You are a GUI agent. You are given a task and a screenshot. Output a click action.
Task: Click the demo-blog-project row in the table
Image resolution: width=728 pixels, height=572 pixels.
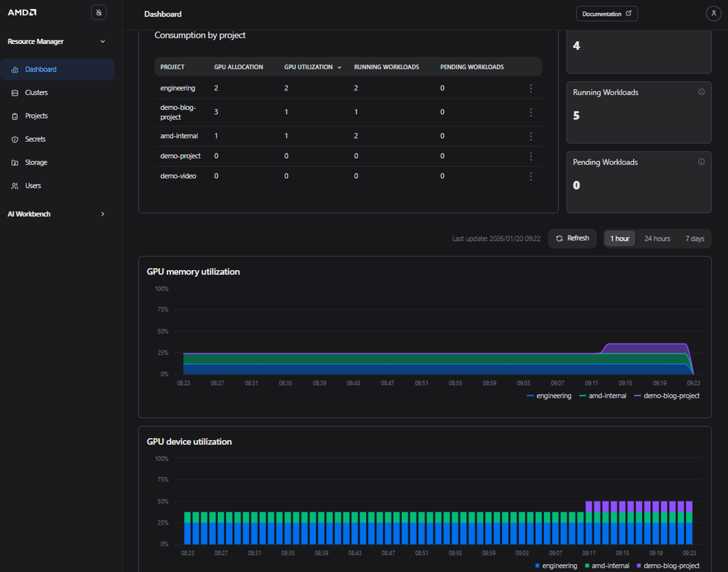178,112
